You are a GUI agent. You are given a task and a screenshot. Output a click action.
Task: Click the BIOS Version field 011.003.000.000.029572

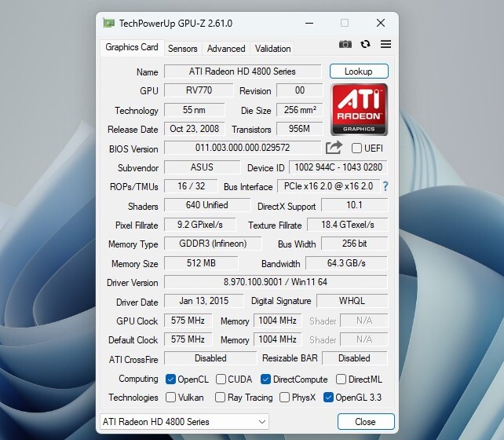pos(243,148)
